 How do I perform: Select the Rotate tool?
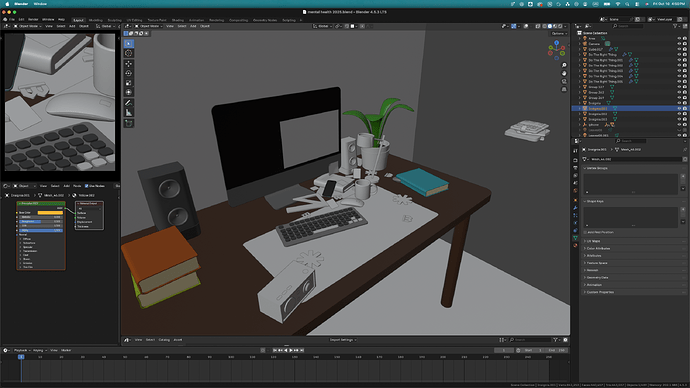pyautogui.click(x=128, y=73)
